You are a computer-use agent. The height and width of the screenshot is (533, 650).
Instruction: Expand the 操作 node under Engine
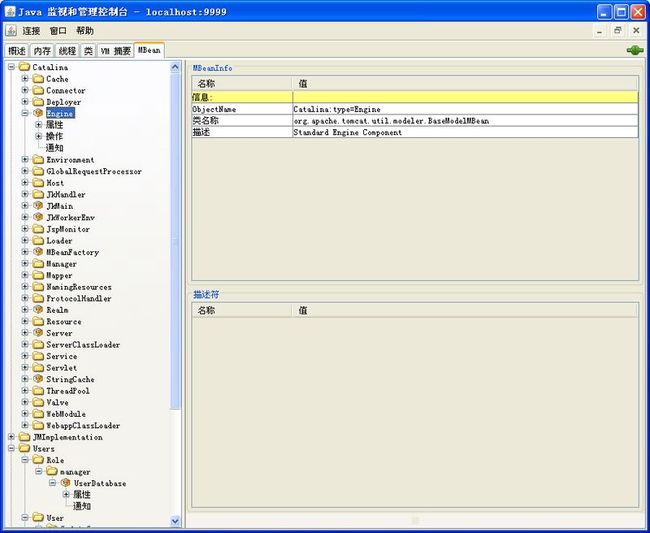pos(39,136)
